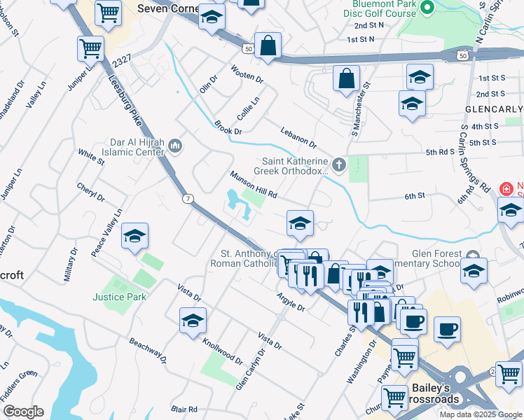
Task: Click the Bluemont Park Disc Golf Course label
Action: coord(380,8)
